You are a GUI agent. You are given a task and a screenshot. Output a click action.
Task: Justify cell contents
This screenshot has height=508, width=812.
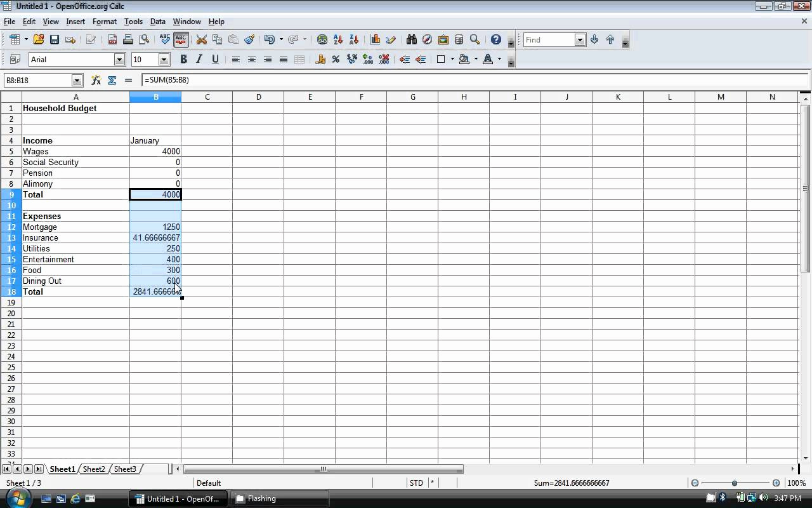284,59
